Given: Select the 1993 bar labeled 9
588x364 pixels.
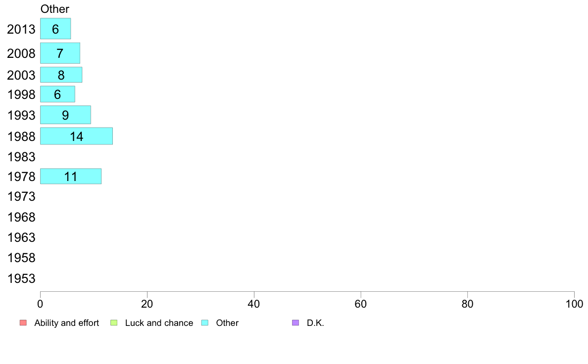Looking at the screenshot, I should point(66,115).
